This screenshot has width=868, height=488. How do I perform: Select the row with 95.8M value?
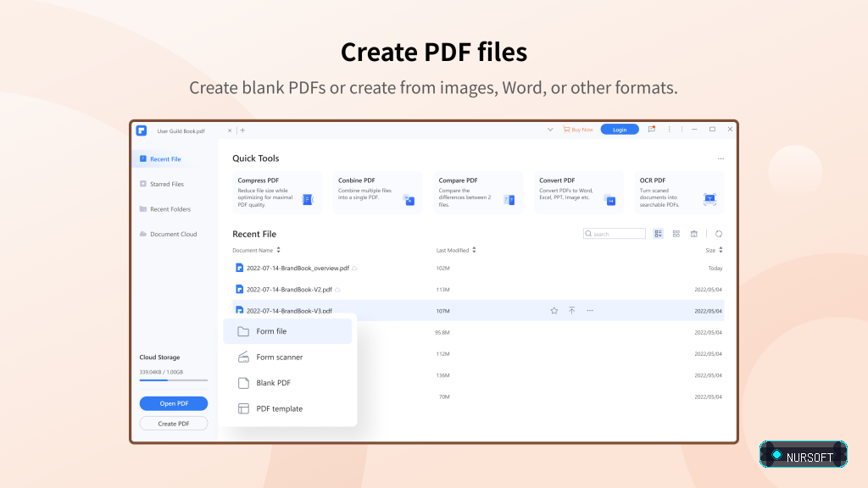coord(540,332)
